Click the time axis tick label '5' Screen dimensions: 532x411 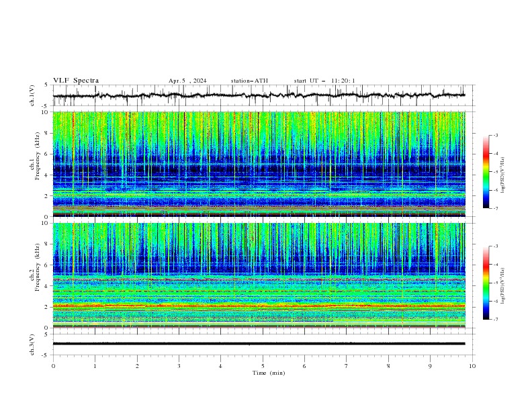pos(263,366)
